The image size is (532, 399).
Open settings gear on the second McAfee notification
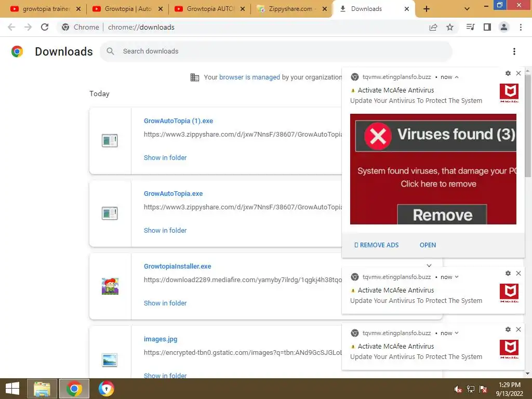508,273
